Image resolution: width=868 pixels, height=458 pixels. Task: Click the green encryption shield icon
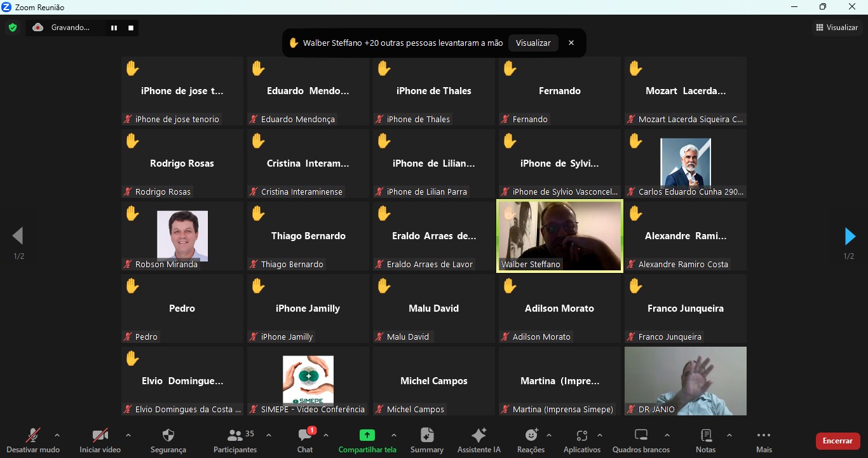tap(13, 27)
